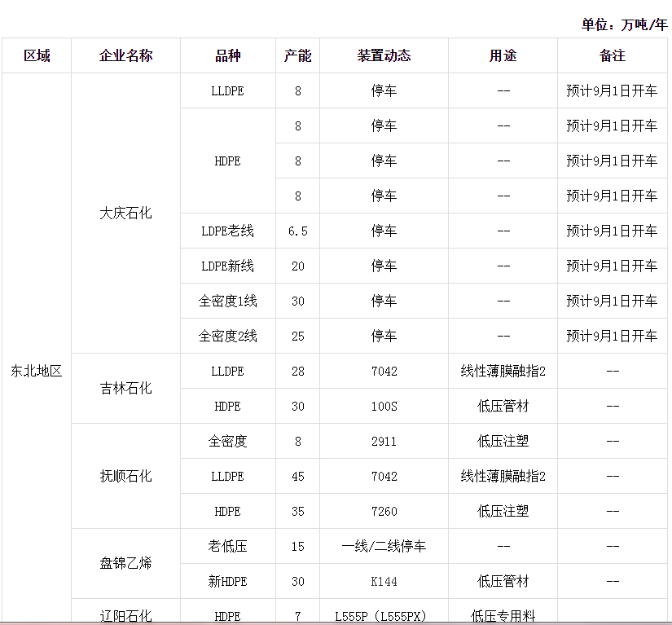Viewport: 672px width, 625px height.
Task: Click capacity 15 in the 老低压 row
Action: pyautogui.click(x=298, y=546)
